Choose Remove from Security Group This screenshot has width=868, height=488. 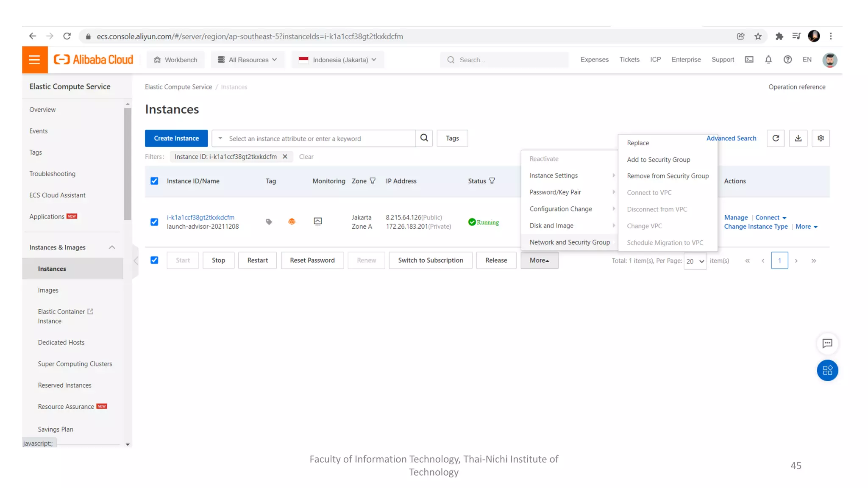pyautogui.click(x=668, y=176)
